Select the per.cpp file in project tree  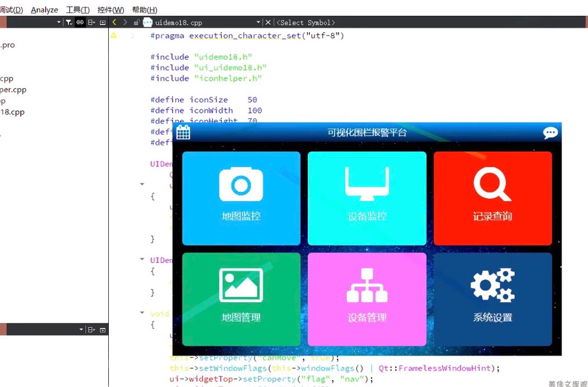tap(13, 90)
